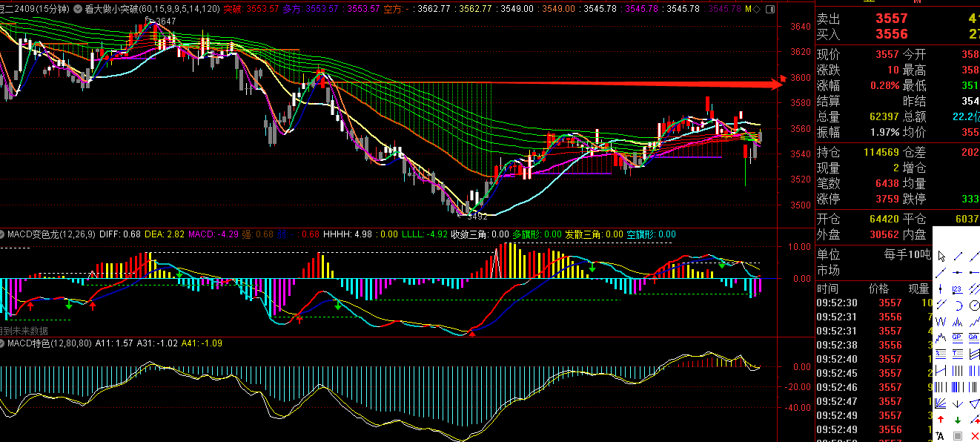The width and height of the screenshot is (980, 442).
Task: Select the vertical line drawing tool
Action: (941, 288)
